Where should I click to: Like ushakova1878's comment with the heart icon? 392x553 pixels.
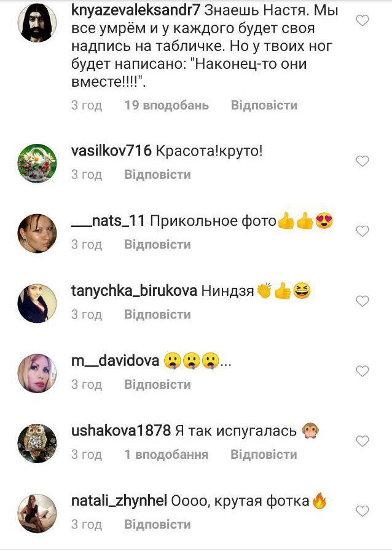pyautogui.click(x=362, y=441)
